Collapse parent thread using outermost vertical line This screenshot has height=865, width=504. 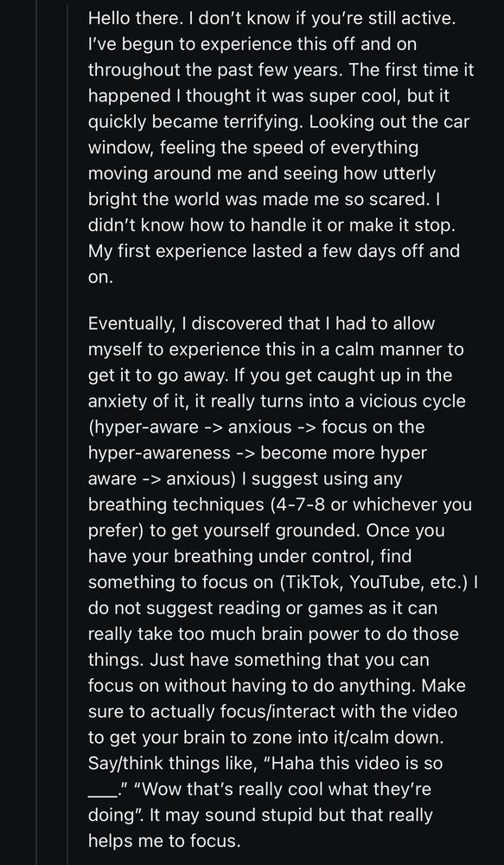tap(36, 432)
